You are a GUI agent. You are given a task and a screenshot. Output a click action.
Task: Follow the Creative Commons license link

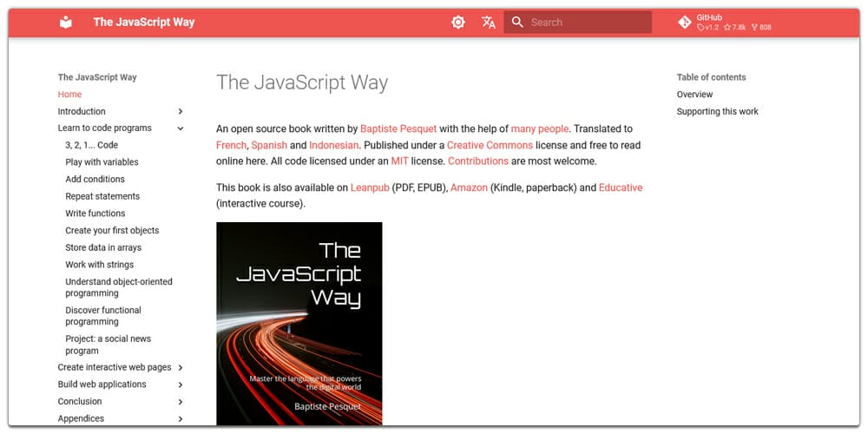[x=490, y=145]
